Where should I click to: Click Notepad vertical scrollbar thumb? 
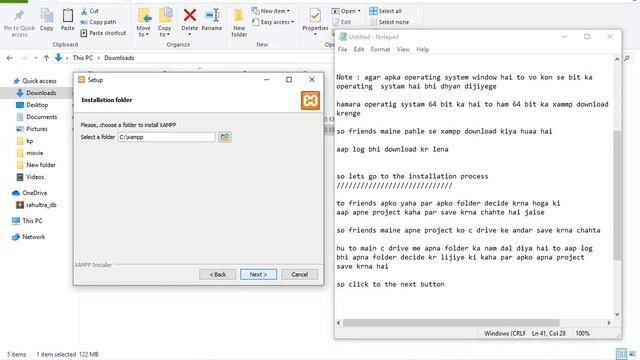coord(617,195)
